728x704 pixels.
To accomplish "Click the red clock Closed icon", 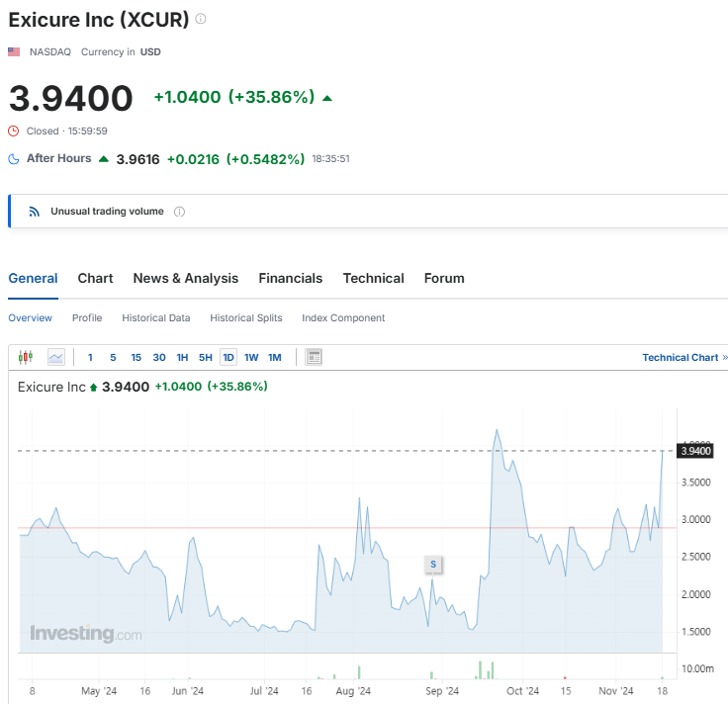I will (x=14, y=131).
